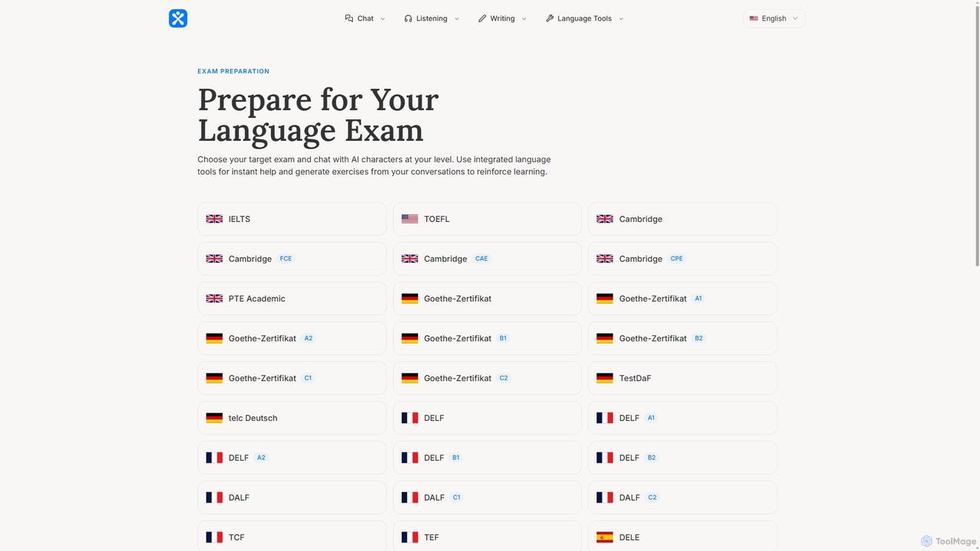
Task: Expand the Language Tools chevron
Action: pos(621,18)
